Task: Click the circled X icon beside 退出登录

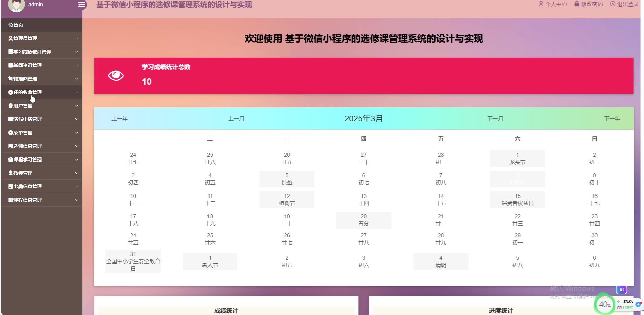Action: (613, 4)
